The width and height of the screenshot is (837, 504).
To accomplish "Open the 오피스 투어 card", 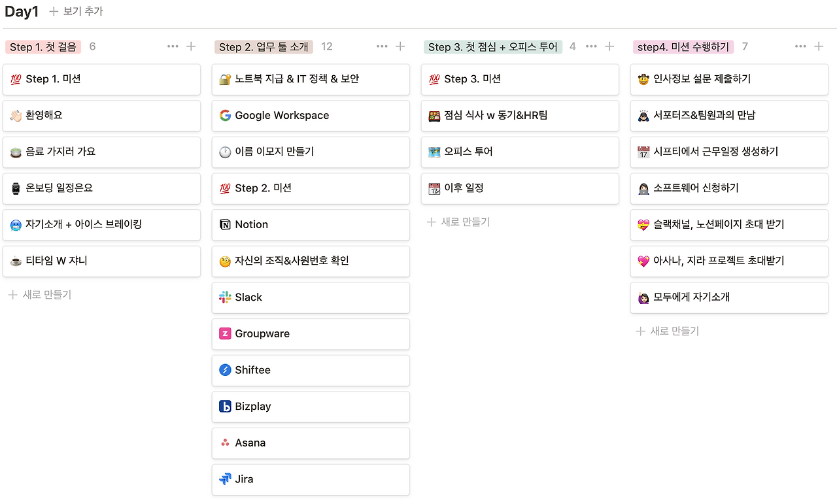I will tap(520, 152).
